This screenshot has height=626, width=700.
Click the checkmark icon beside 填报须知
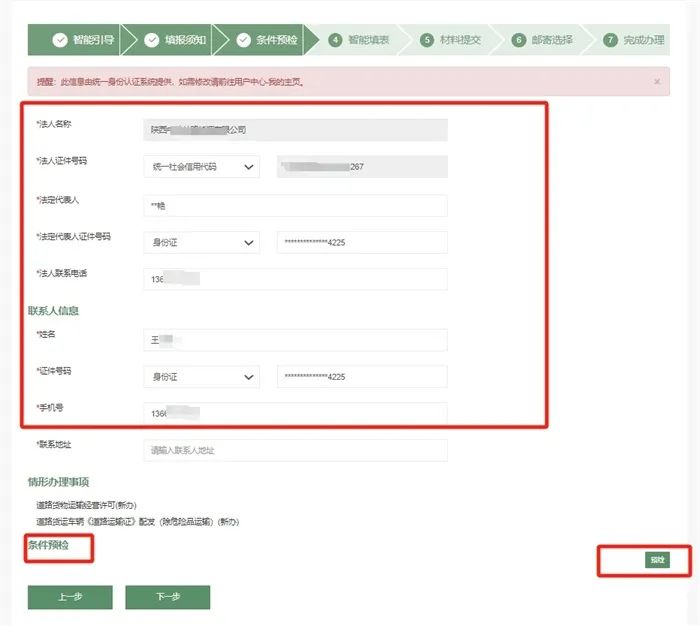click(x=152, y=40)
